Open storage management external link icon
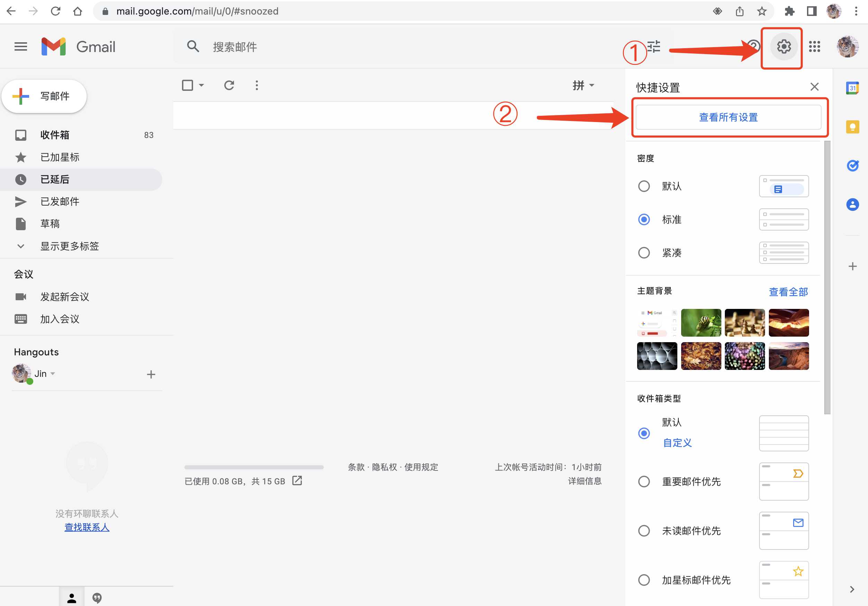This screenshot has width=868, height=606. click(297, 481)
